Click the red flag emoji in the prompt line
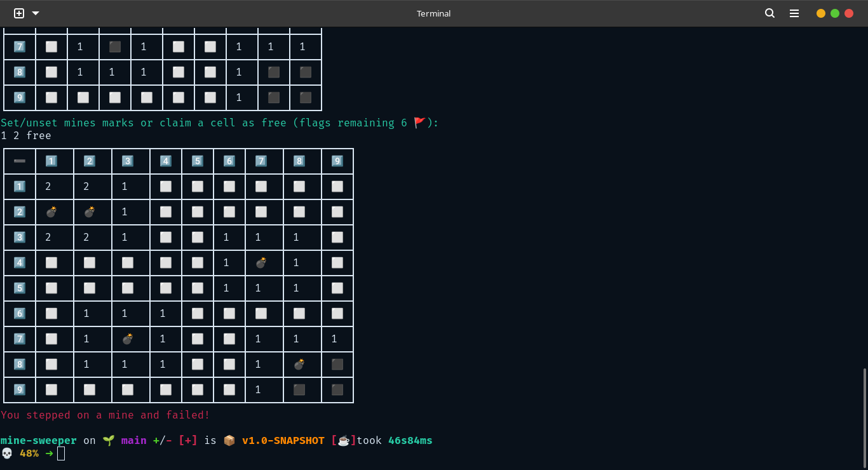Image resolution: width=868 pixels, height=470 pixels. point(420,123)
